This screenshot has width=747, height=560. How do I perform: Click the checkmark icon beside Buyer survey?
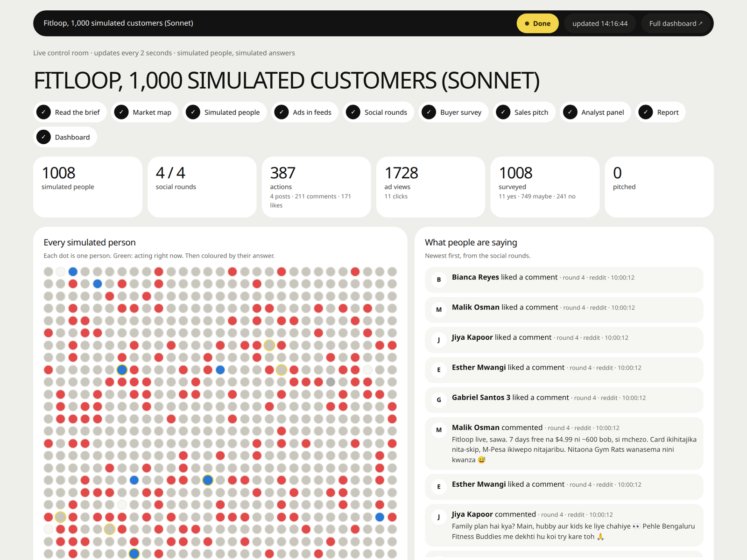pyautogui.click(x=429, y=112)
